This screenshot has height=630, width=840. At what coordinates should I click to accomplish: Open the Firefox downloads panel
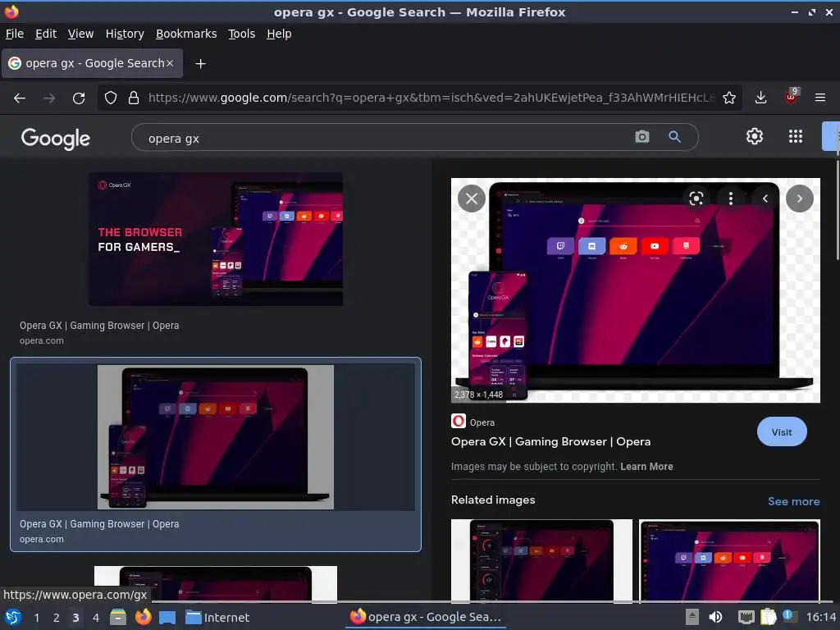(760, 98)
